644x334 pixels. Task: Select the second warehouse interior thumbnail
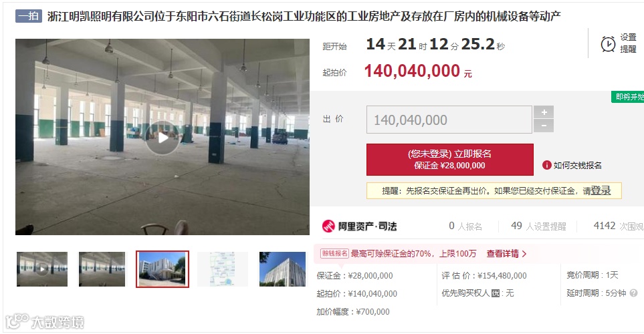tap(102, 269)
